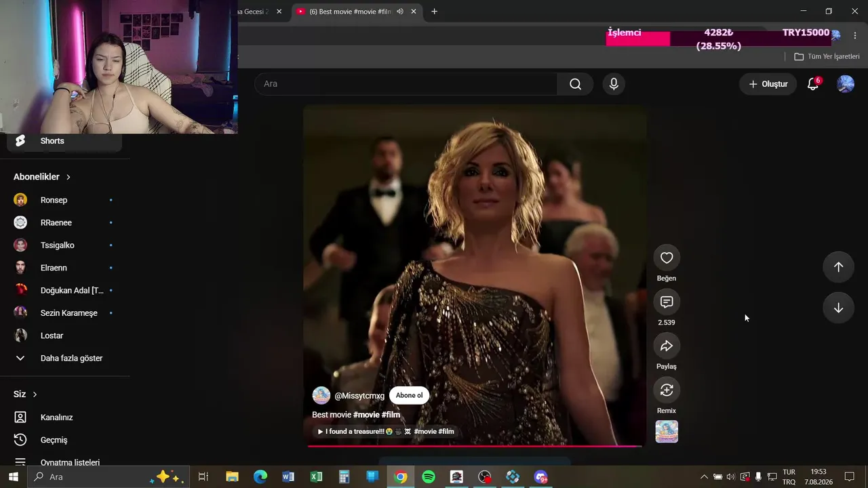Open the Tssigalko subscription channel
Image resolution: width=868 pixels, height=488 pixels.
[x=64, y=245]
